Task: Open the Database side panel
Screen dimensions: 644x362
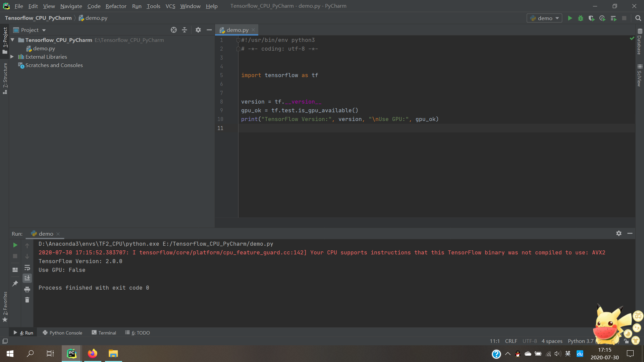Action: (640, 42)
